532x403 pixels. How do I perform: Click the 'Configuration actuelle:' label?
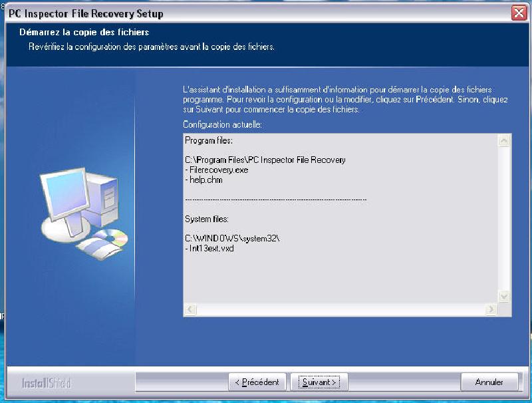223,124
